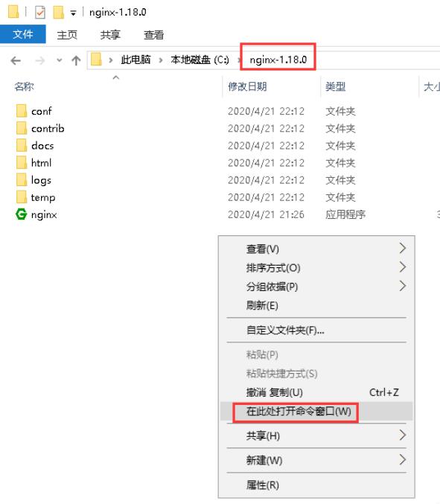Expand the 查看(V) submenu arrow

(x=402, y=248)
